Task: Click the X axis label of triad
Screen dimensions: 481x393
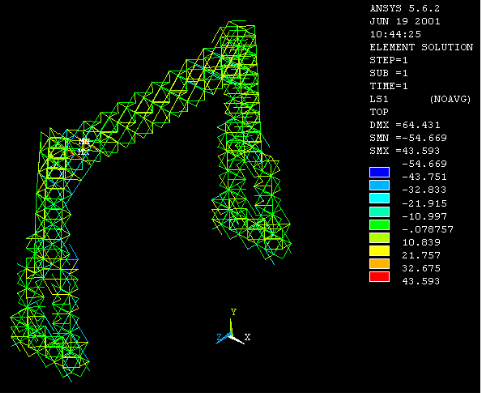Action: coord(247,337)
